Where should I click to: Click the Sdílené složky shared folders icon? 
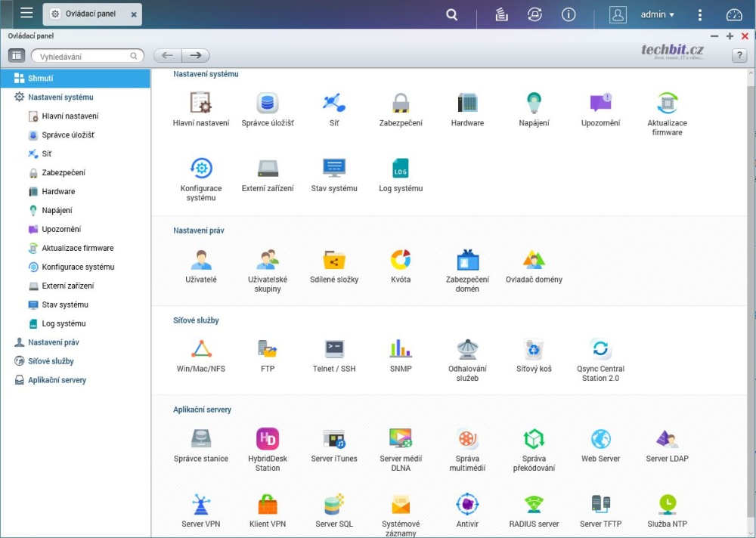coord(334,261)
